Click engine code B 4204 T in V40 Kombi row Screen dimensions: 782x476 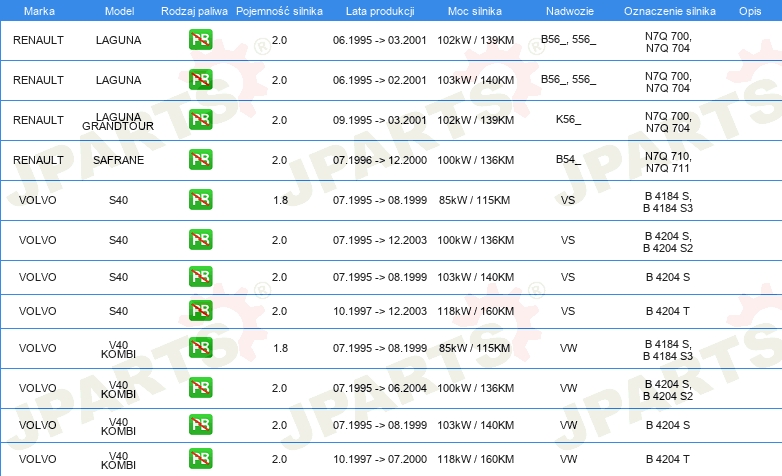pyautogui.click(x=668, y=459)
